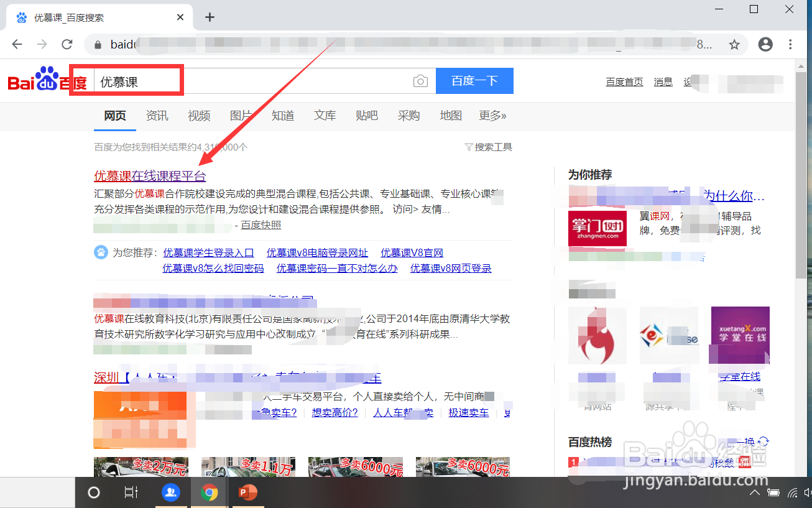812x508 pixels.
Task: Switch to 视频 tab
Action: tap(199, 116)
